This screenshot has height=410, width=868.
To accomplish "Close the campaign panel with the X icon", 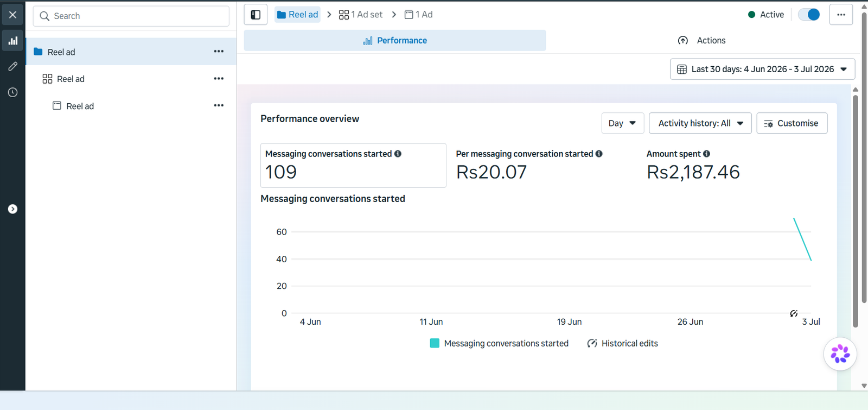I will click(x=12, y=15).
